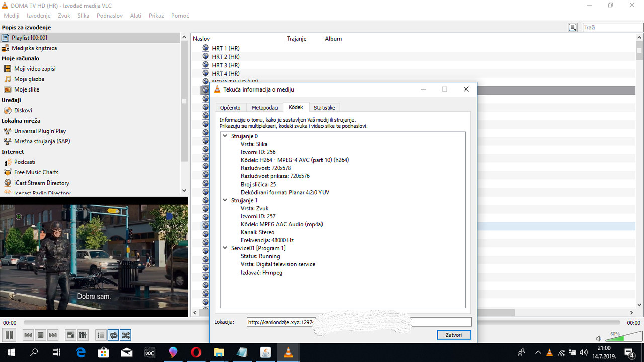
Task: Adjust the volume slider at 60%
Action: click(623, 338)
